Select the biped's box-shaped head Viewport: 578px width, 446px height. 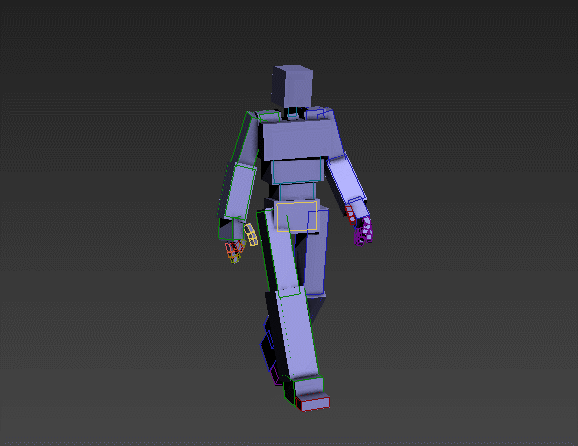coord(293,86)
